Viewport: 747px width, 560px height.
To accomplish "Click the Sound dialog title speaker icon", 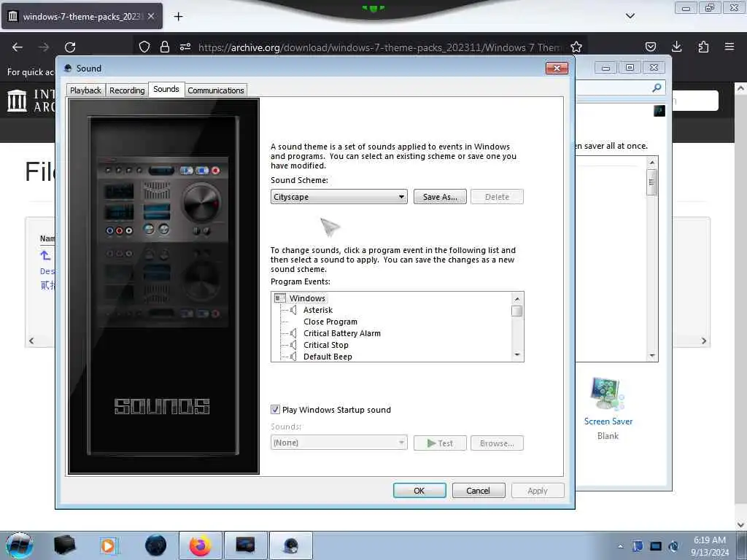I will 68,68.
